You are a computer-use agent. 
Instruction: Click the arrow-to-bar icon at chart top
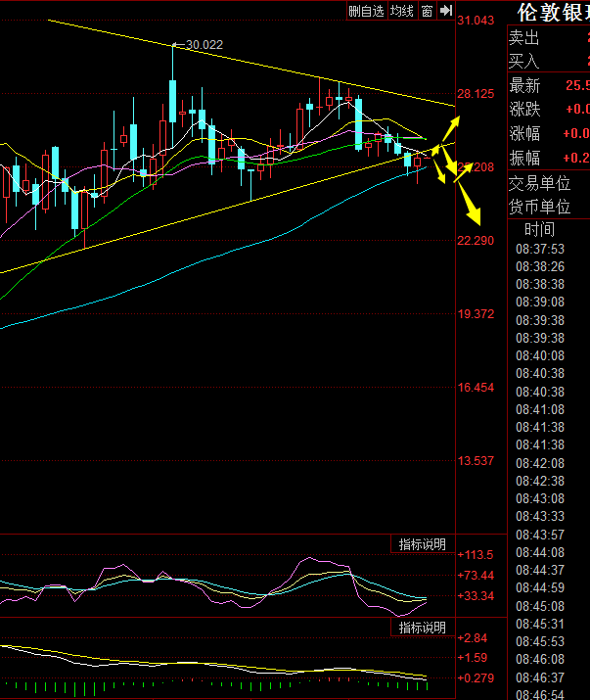click(446, 11)
